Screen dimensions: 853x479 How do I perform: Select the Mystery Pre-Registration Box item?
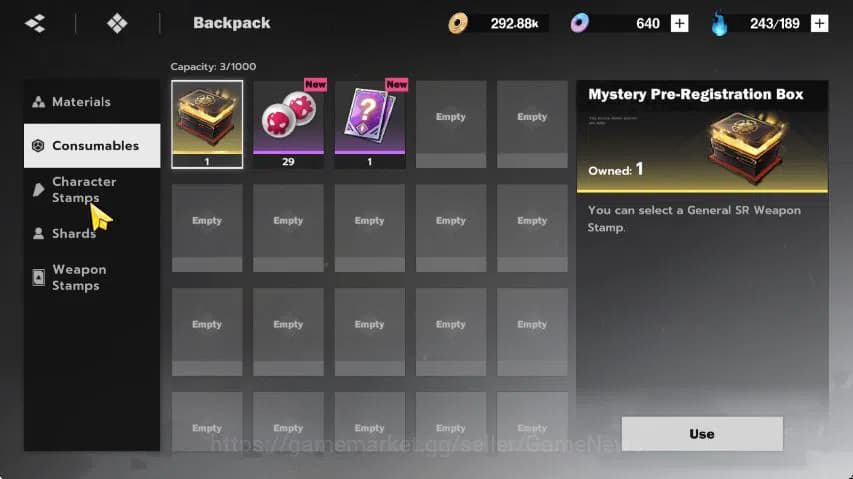pyautogui.click(x=207, y=125)
